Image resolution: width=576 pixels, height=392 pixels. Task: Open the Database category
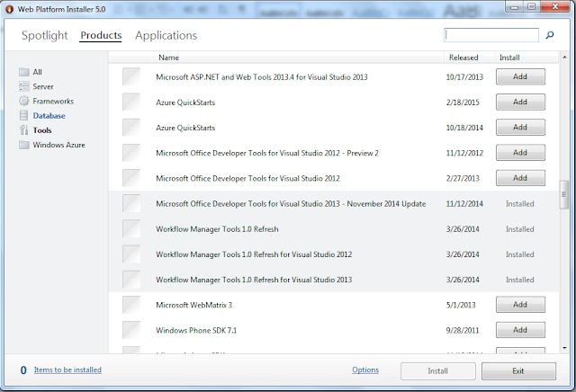49,116
